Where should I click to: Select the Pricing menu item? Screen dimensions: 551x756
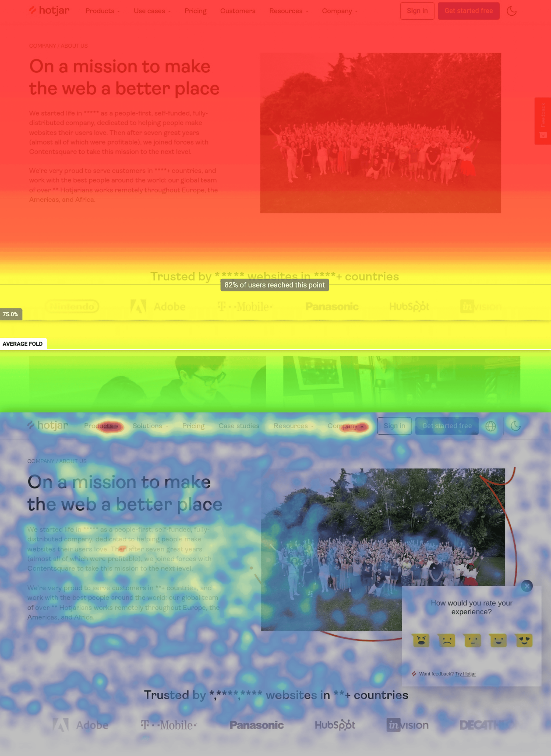195,10
